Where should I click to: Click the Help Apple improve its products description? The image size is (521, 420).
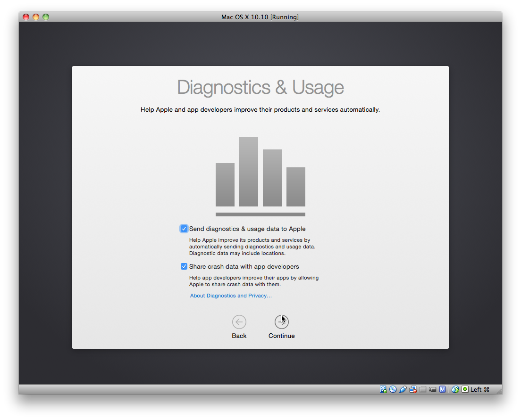[x=252, y=247]
